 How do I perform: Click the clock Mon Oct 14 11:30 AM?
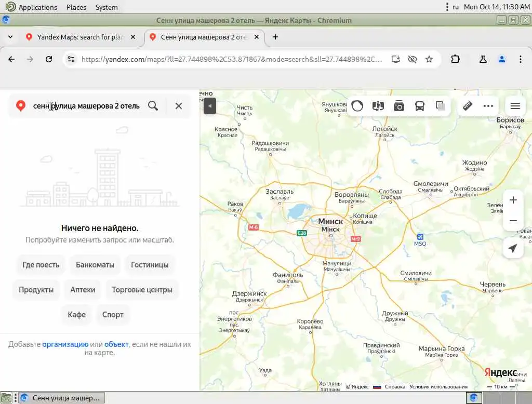(497, 7)
